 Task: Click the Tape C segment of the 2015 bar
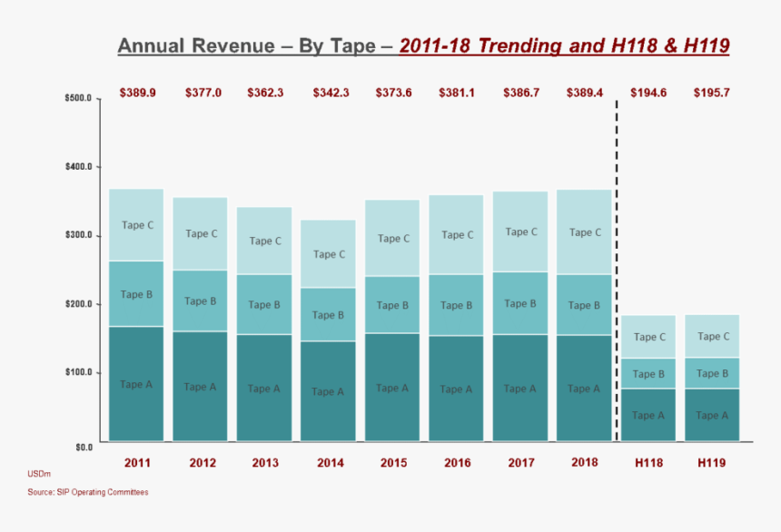pyautogui.click(x=392, y=238)
